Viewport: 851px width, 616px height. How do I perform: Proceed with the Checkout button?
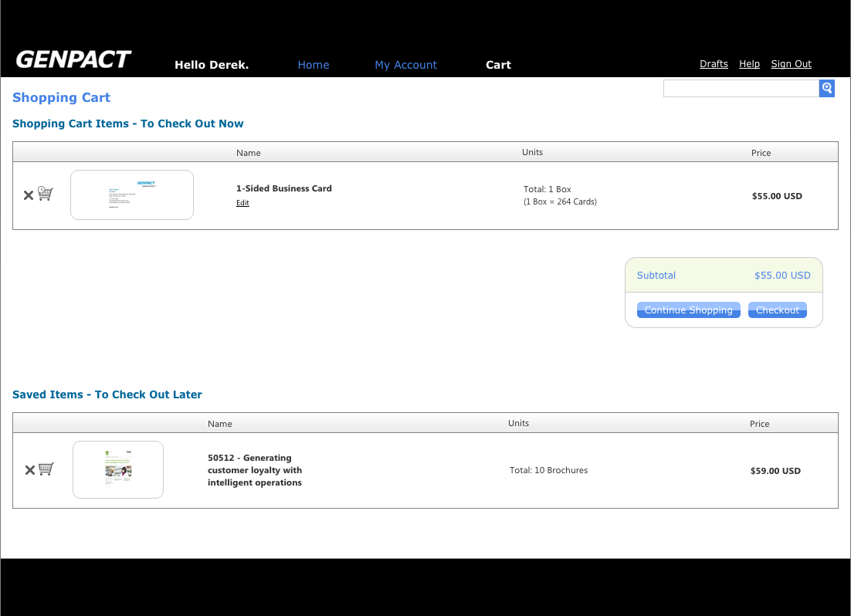777,310
